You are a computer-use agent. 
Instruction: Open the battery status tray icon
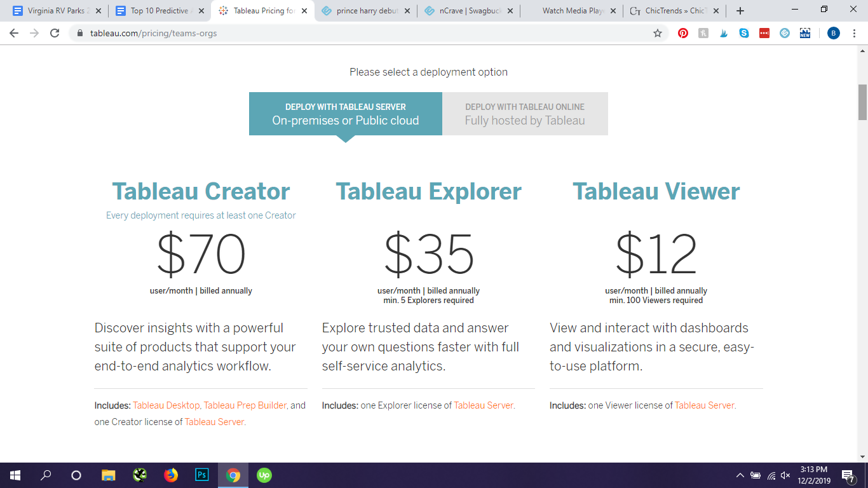[756, 475]
